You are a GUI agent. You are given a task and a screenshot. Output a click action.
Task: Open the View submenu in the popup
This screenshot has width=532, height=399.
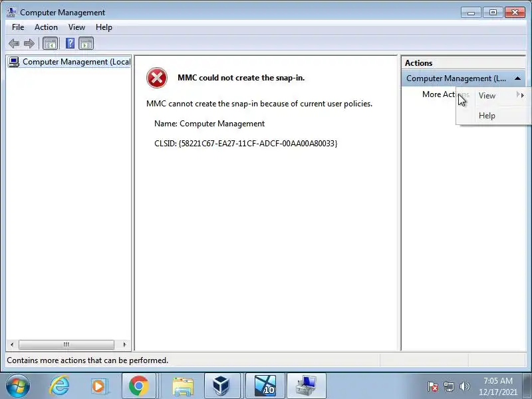click(x=493, y=96)
